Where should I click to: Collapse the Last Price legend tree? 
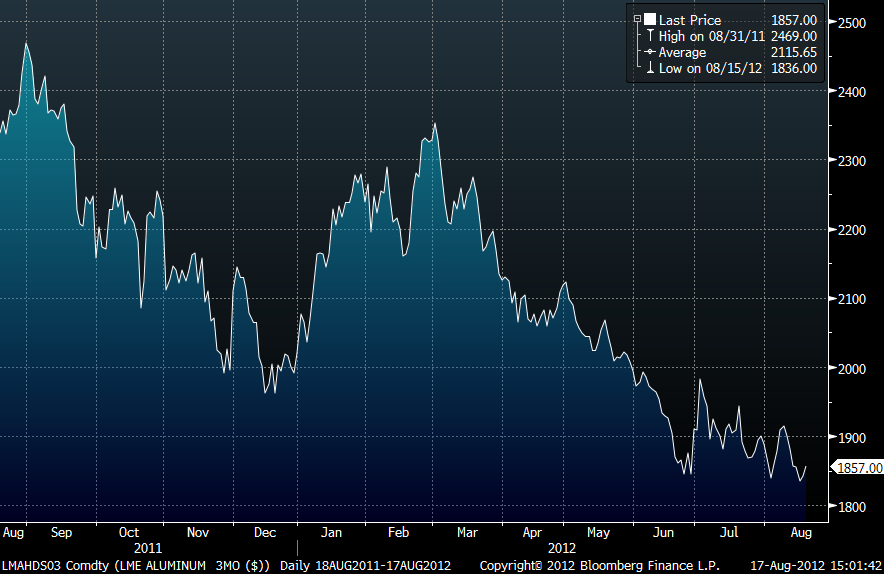coord(638,19)
